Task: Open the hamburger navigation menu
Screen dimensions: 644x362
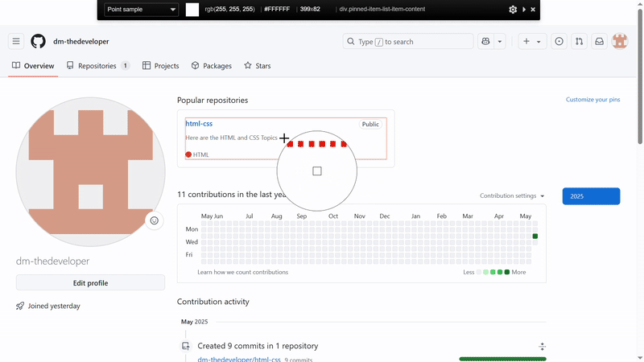Action: point(16,42)
